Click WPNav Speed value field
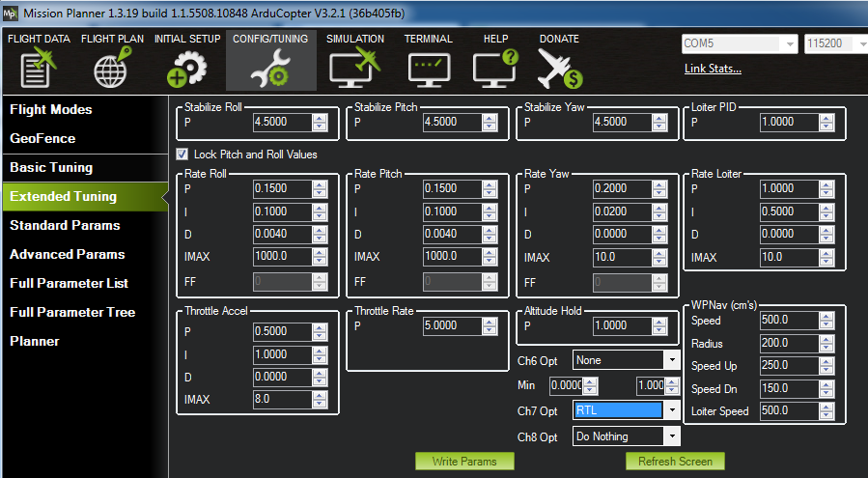This screenshot has height=478, width=868. [790, 321]
